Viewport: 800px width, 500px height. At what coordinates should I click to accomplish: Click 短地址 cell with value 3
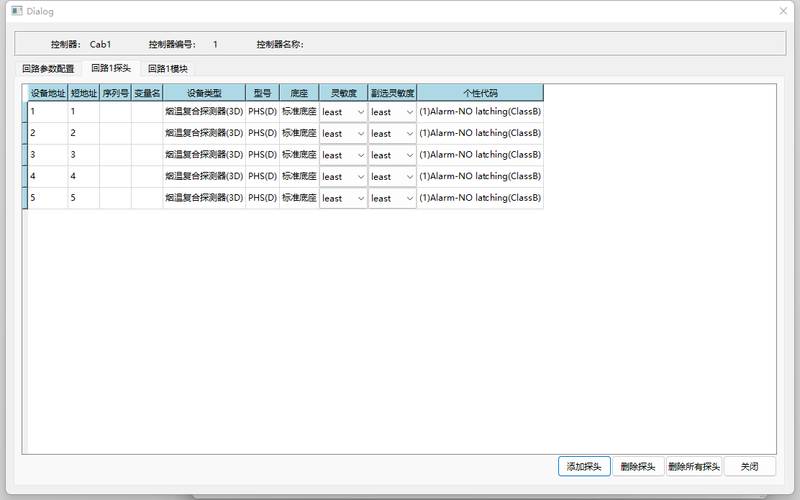point(84,155)
